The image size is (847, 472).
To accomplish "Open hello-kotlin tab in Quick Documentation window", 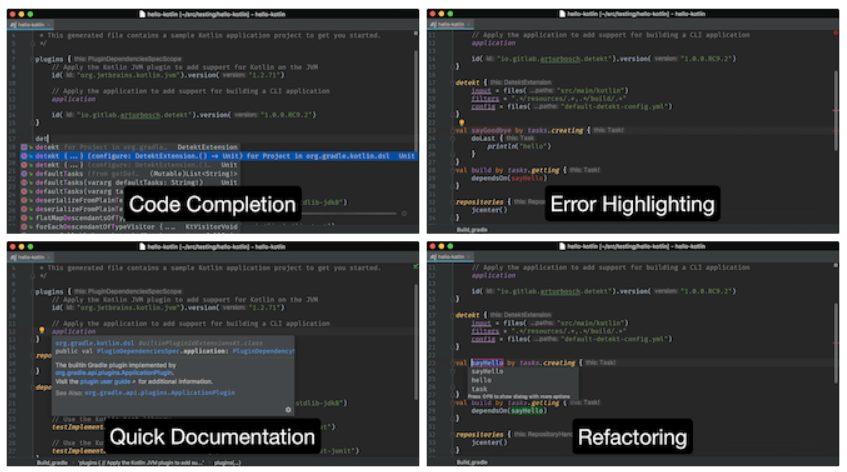I will click(x=28, y=257).
